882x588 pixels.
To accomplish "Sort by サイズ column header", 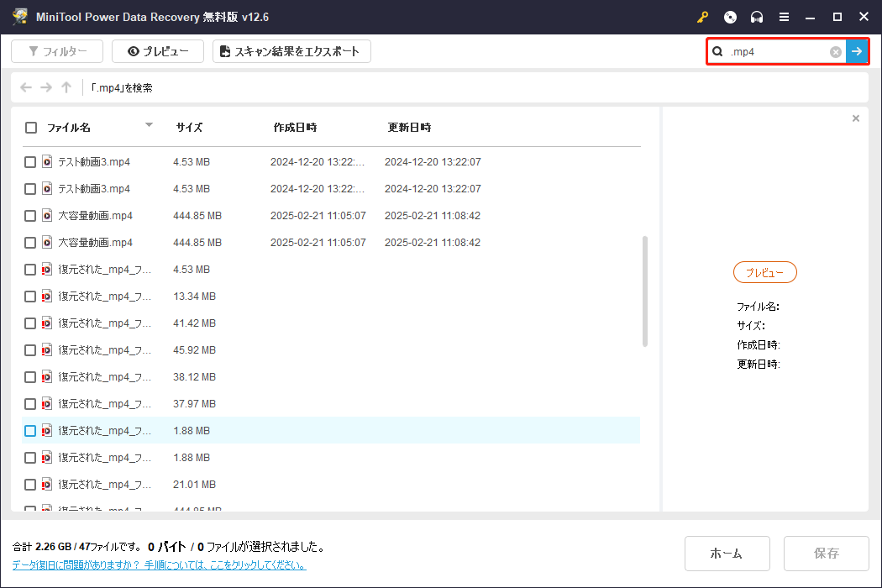I will coord(189,128).
